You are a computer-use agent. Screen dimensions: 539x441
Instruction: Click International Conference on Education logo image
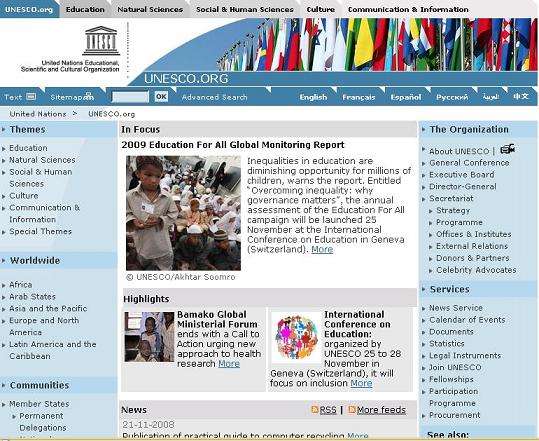pyautogui.click(x=296, y=338)
